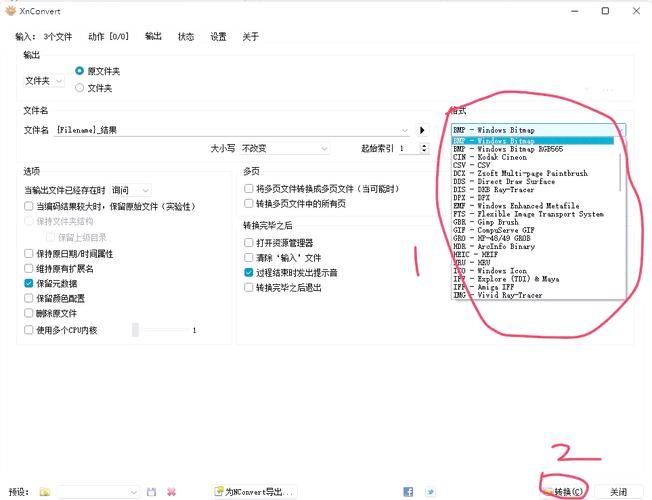Image resolution: width=652 pixels, height=500 pixels.
Task: Save current preset with floppy icon
Action: point(151,492)
